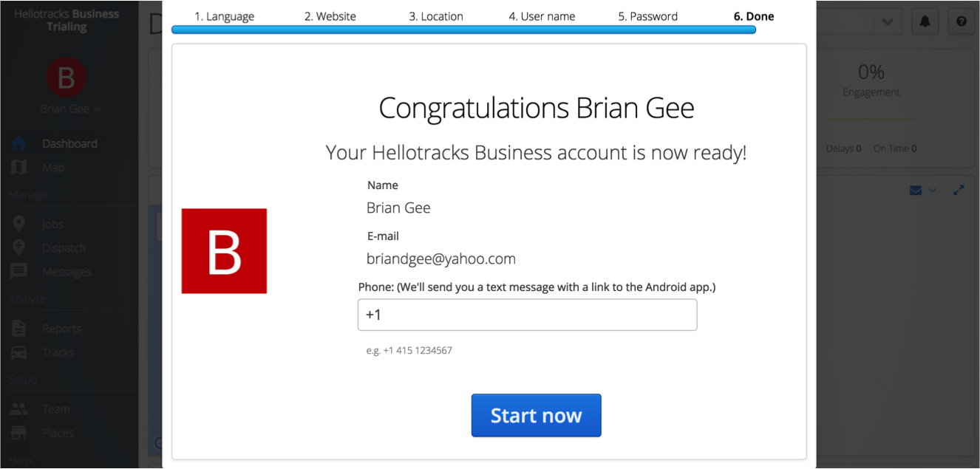Open Messages in the sidebar
980x469 pixels.
pos(67,272)
